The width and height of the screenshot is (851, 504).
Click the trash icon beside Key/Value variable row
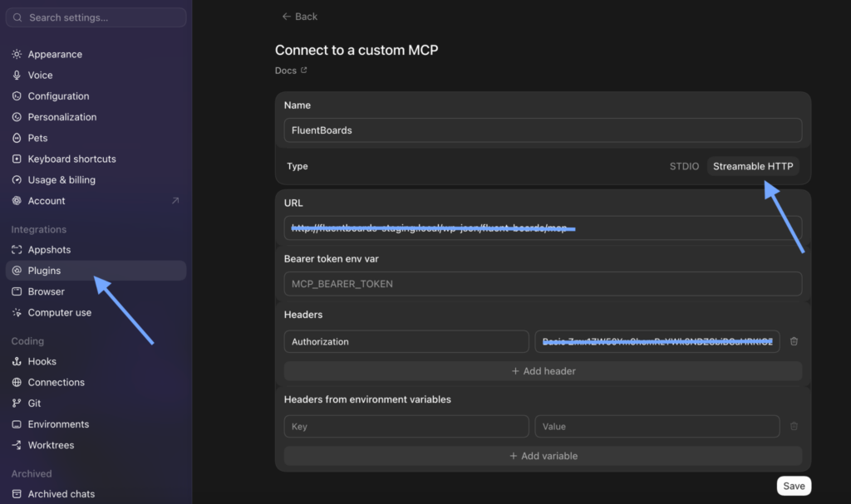[x=794, y=427]
